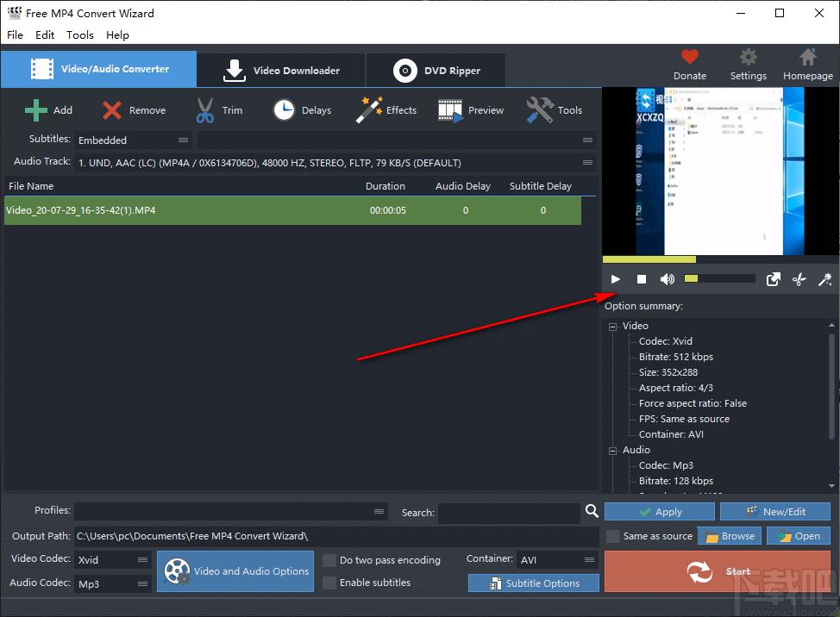Click the Preview film icon
Screen dimensions: 840x617
[450, 110]
